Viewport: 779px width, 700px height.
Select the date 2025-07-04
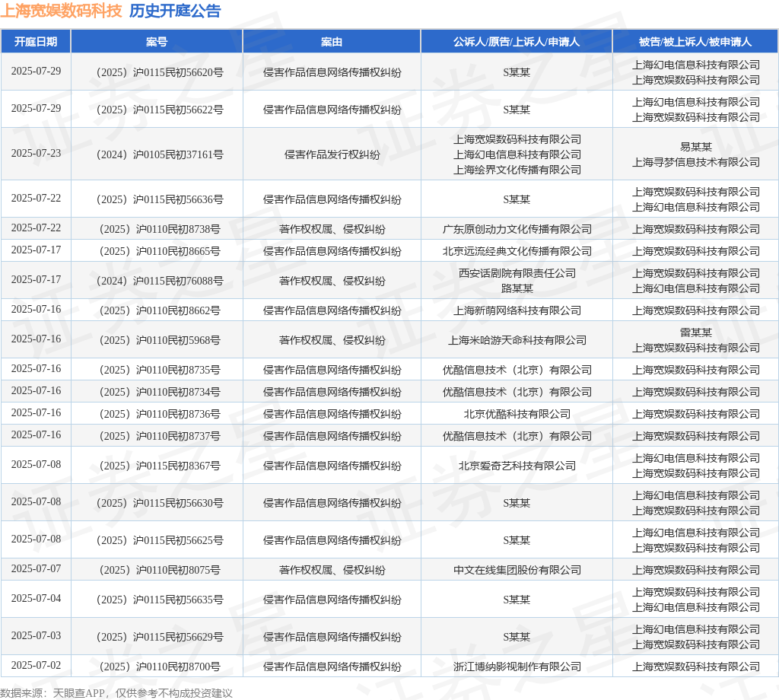[36, 598]
